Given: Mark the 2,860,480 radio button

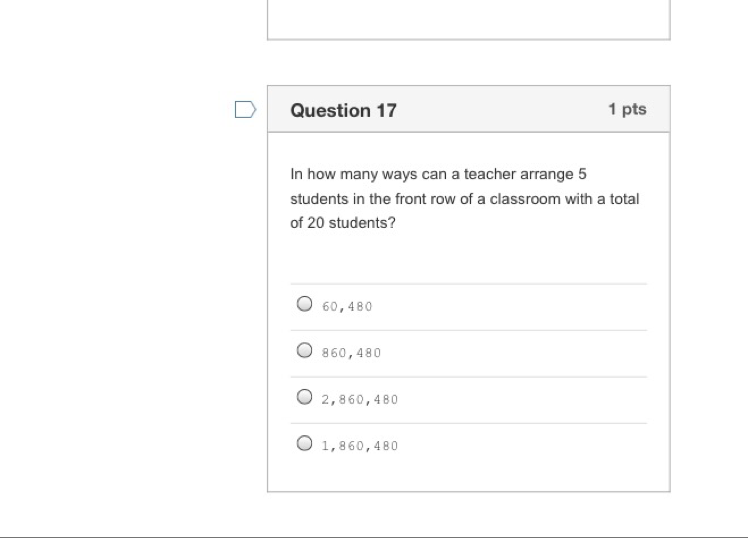Looking at the screenshot, I should [x=304, y=398].
